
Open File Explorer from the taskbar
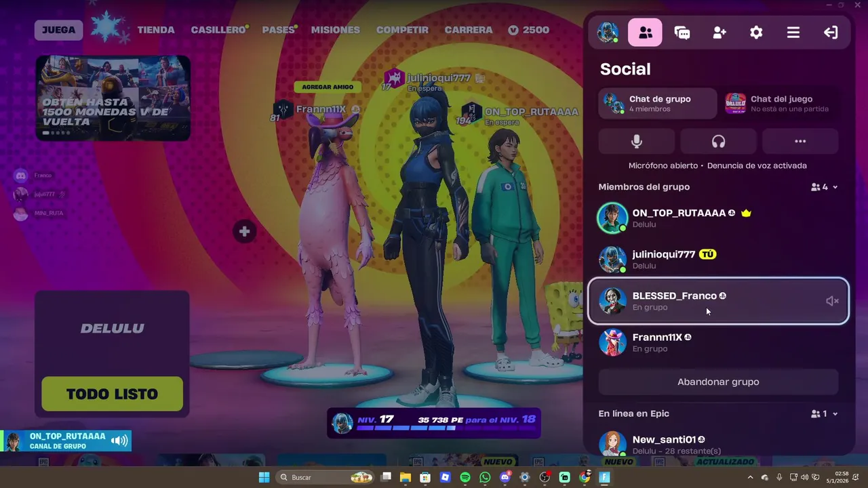coord(406,477)
